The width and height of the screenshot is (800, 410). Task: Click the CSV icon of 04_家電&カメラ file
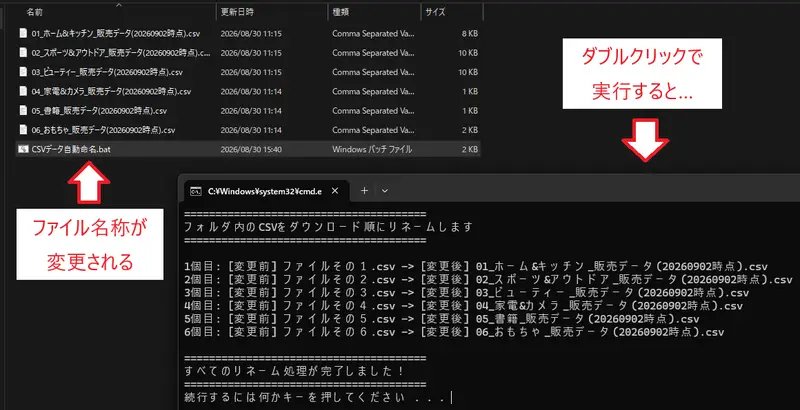click(23, 91)
